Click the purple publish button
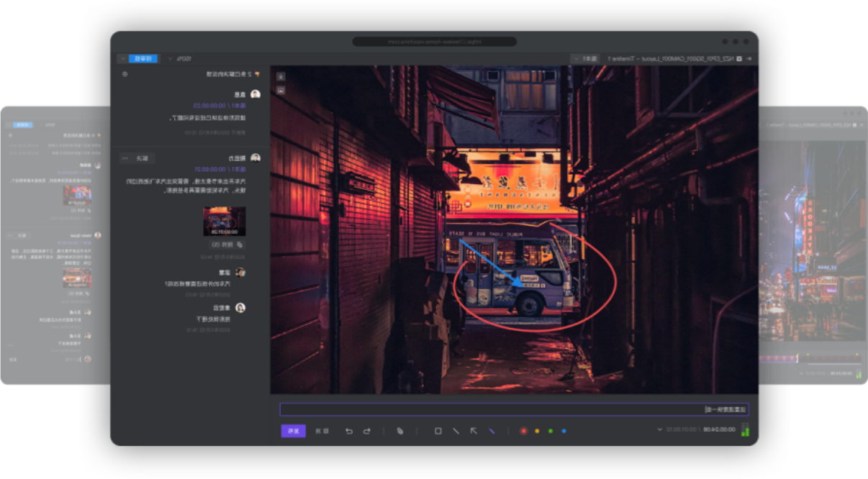Screen dimensions: 868x479 coord(293,431)
